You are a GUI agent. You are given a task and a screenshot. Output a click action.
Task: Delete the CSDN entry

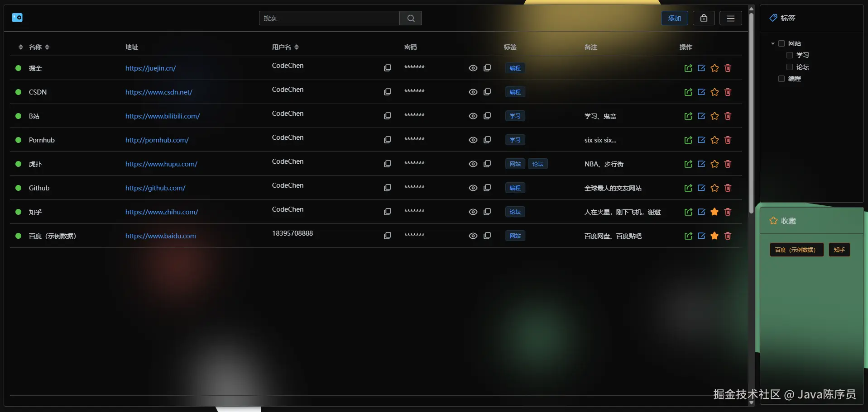coord(728,92)
